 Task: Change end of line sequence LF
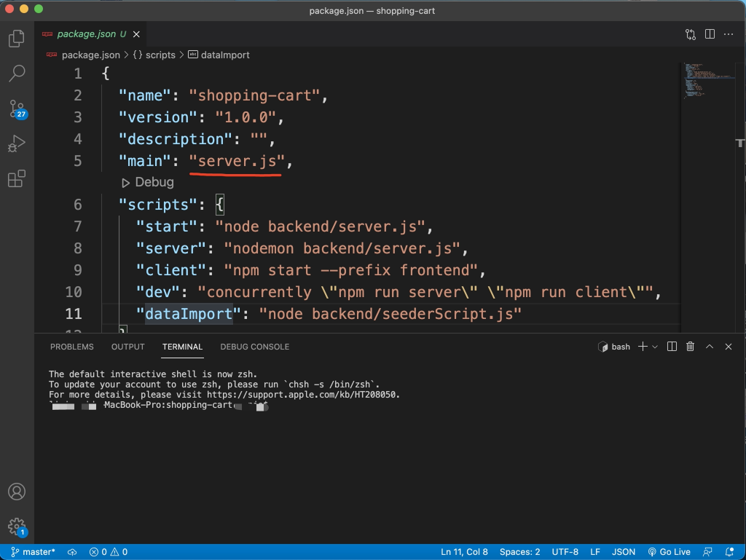(594, 552)
